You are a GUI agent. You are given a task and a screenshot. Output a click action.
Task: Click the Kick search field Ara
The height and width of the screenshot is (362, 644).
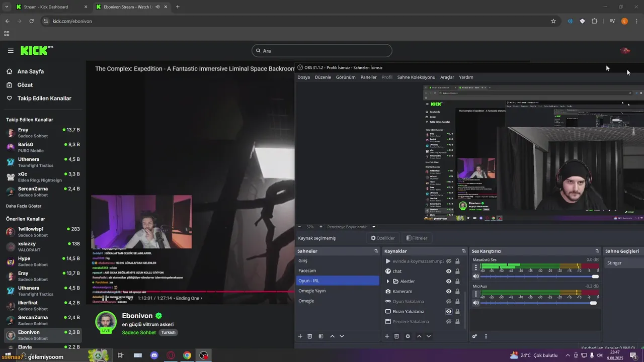(322, 51)
